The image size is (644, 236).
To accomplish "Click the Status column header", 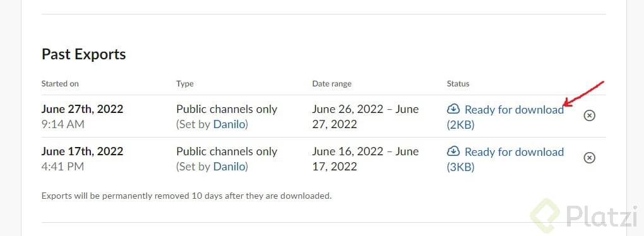I will point(458,84).
